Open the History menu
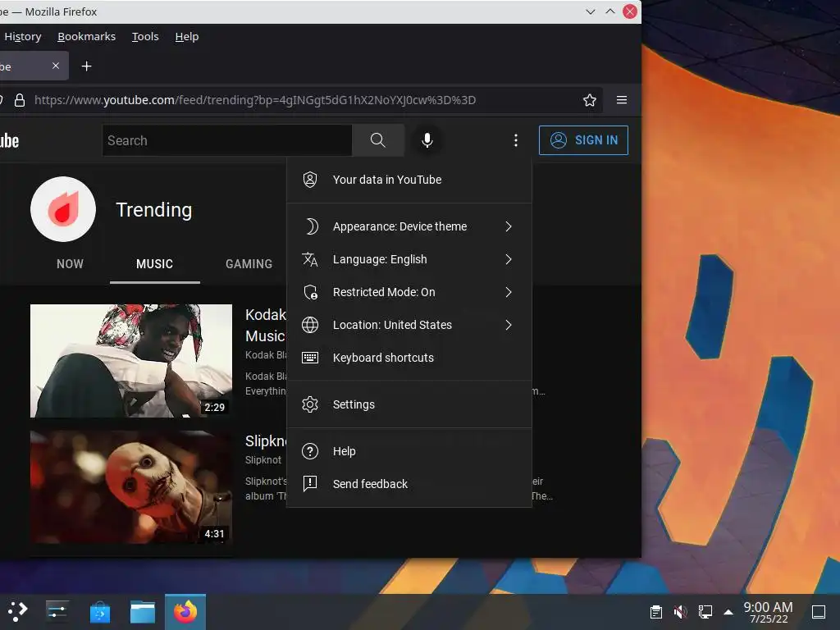Image resolution: width=840 pixels, height=630 pixels. (x=22, y=36)
